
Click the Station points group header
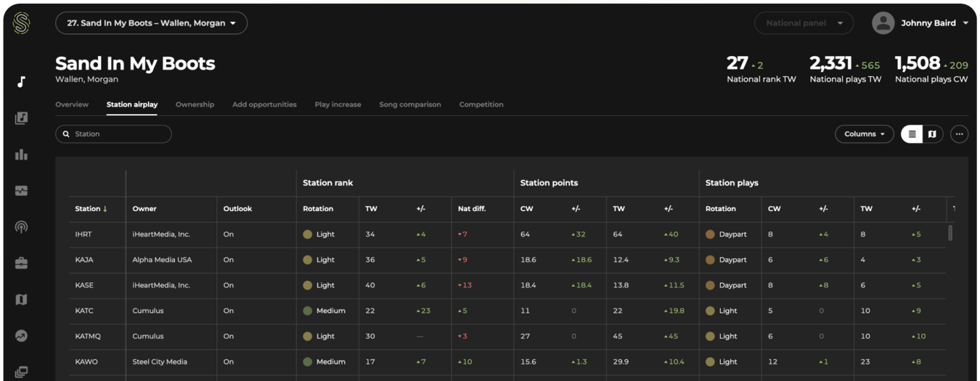point(549,183)
